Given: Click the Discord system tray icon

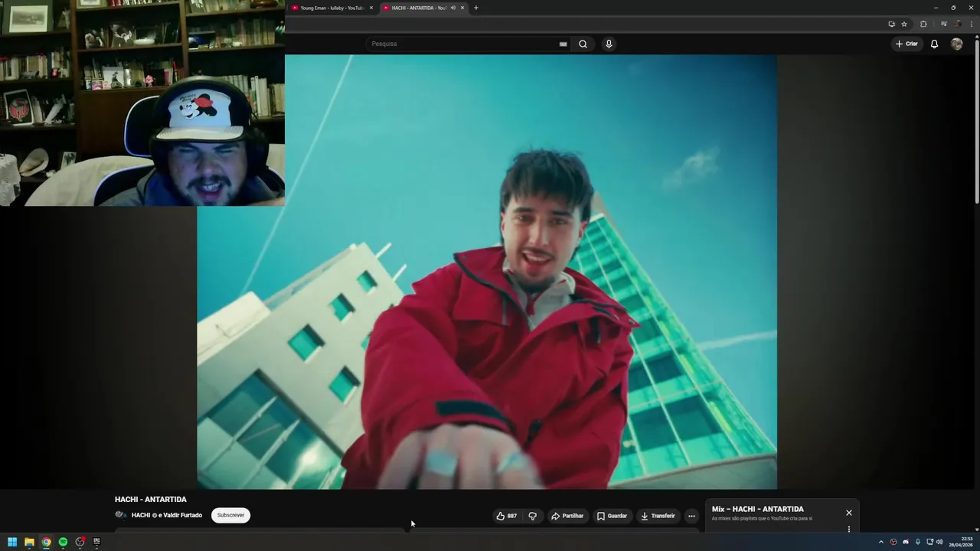Looking at the screenshot, I should tap(906, 542).
